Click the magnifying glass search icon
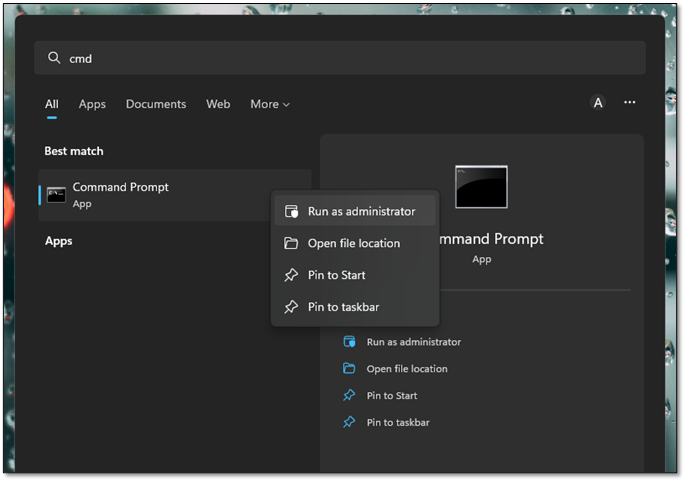The image size is (686, 482). point(54,58)
